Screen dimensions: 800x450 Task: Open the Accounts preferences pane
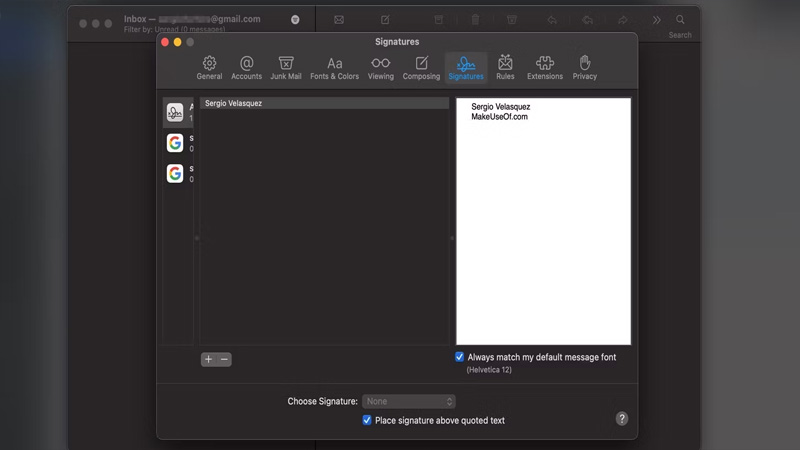246,68
